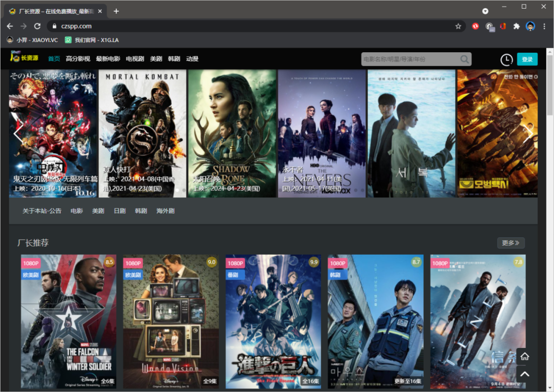The height and width of the screenshot is (392, 554).
Task: Click the Mortal Kombat carousel poster
Action: pos(142,133)
